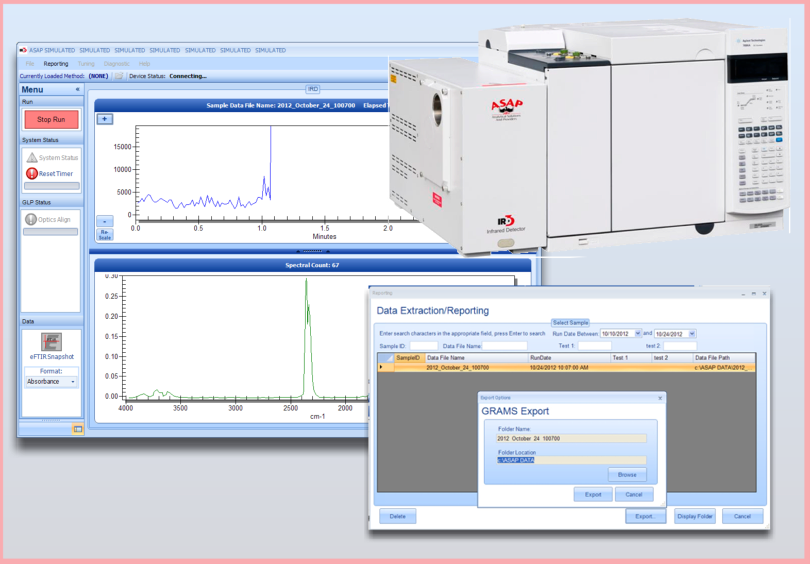The height and width of the screenshot is (564, 810).
Task: Collapse the Menu panel with chevron
Action: click(x=77, y=89)
